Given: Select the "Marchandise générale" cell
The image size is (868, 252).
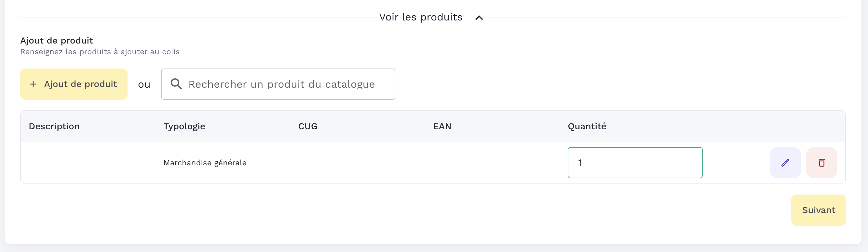Looking at the screenshot, I should (205, 163).
